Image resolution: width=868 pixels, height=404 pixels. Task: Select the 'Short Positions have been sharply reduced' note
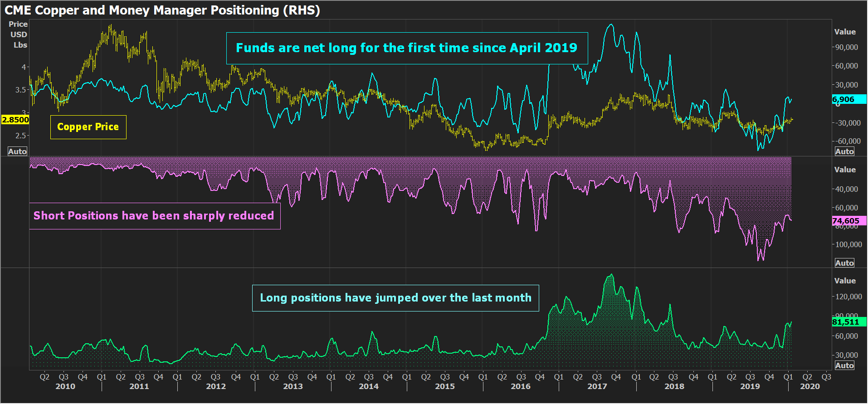point(154,216)
